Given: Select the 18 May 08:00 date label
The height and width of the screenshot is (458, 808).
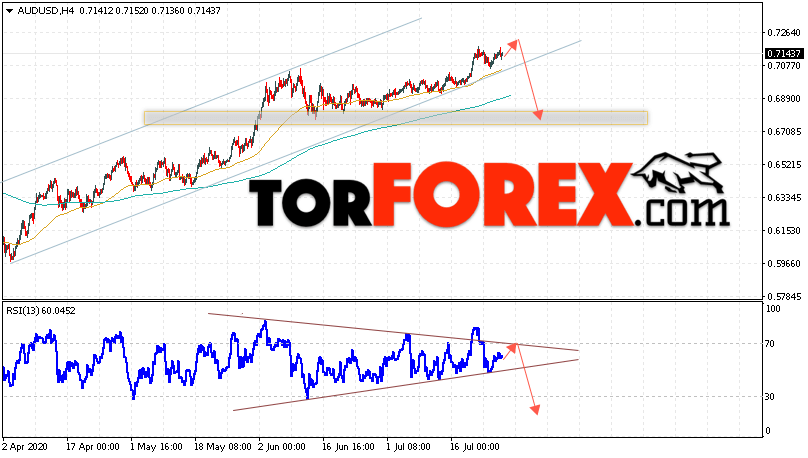Looking at the screenshot, I should click(223, 447).
